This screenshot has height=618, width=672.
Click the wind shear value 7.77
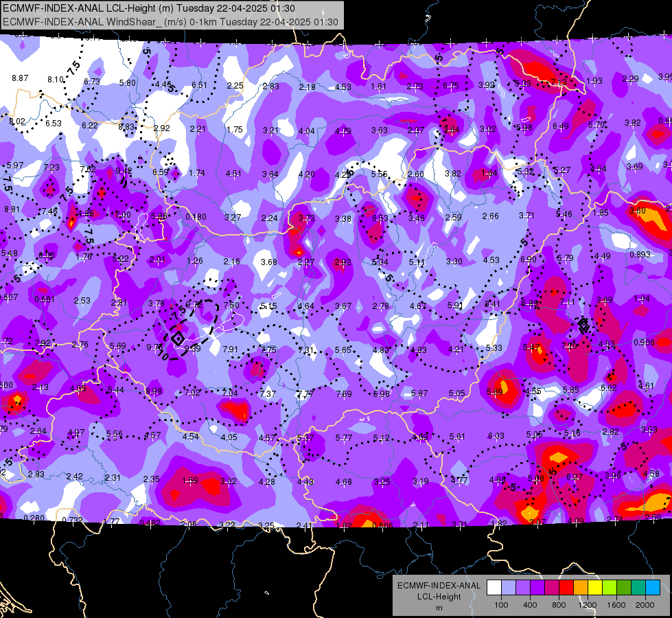tap(305, 393)
